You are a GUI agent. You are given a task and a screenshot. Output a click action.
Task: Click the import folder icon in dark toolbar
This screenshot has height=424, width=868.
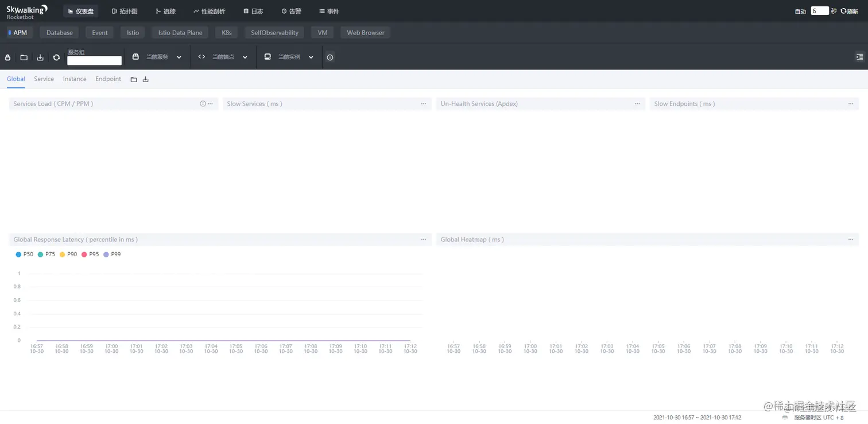(x=24, y=57)
